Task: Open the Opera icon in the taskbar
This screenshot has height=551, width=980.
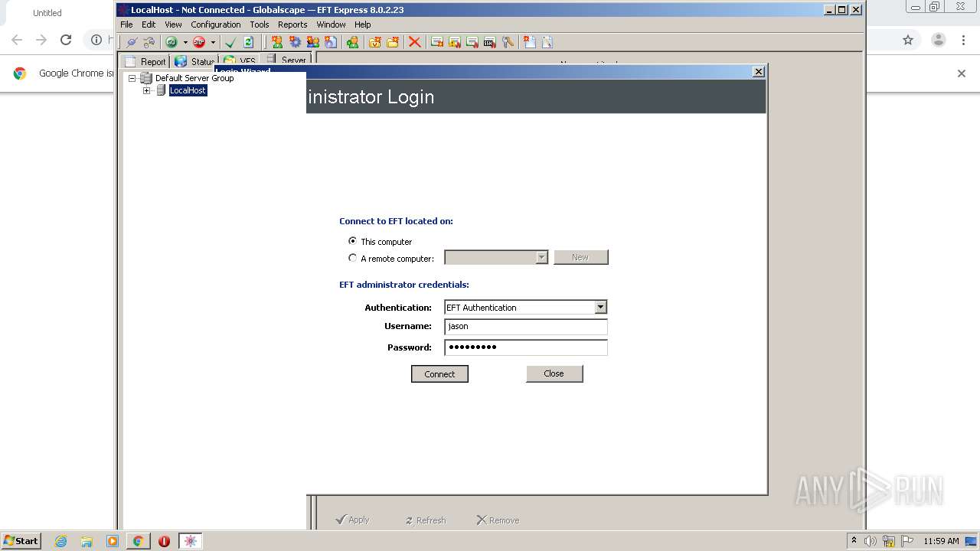Action: [164, 541]
